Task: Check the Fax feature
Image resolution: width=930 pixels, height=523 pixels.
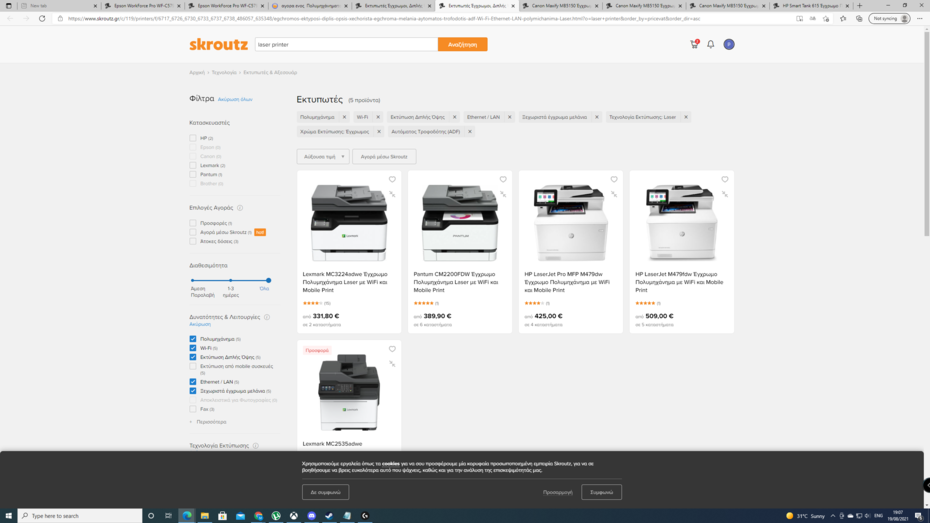Action: 193,409
